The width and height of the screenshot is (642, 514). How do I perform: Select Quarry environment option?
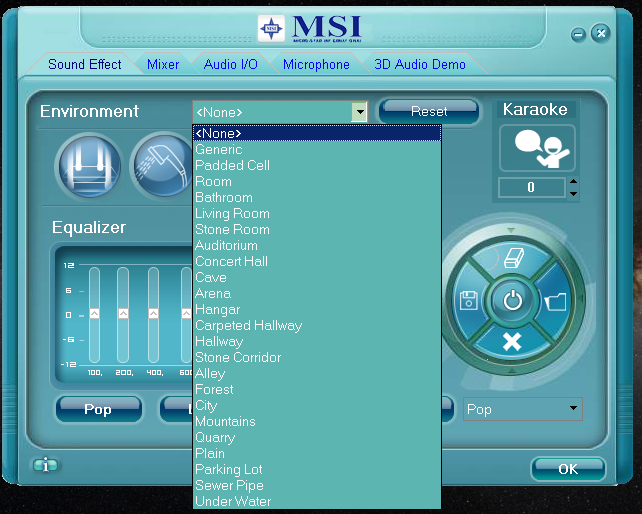pyautogui.click(x=317, y=437)
